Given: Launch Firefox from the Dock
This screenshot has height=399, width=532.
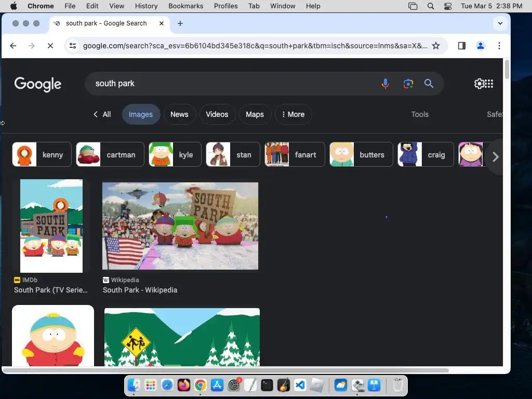Looking at the screenshot, I should tap(184, 385).
